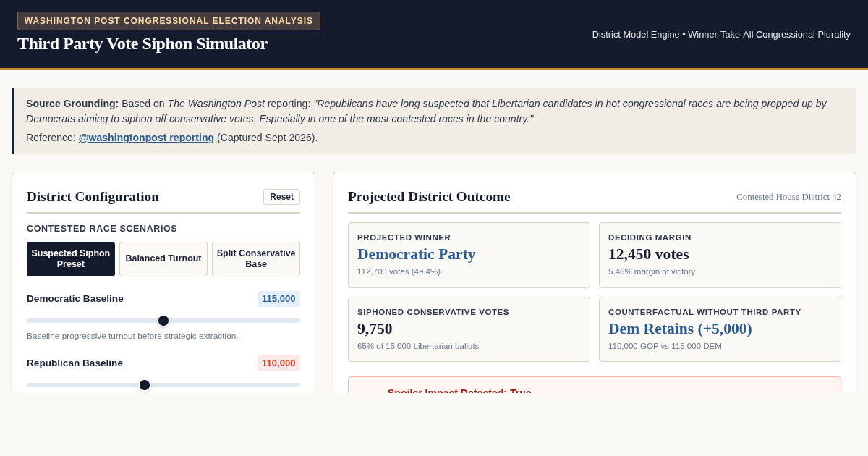Image resolution: width=868 pixels, height=456 pixels.
Task: Open the @washingtonpost reporting link
Action: (146, 138)
